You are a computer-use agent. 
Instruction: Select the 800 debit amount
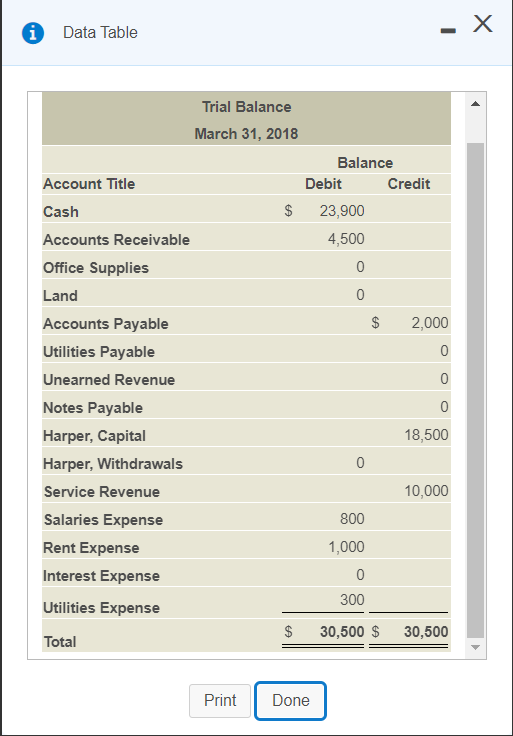click(x=352, y=519)
